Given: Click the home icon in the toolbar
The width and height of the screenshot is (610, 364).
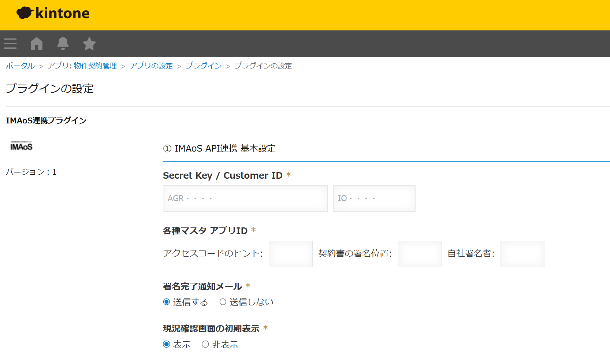Looking at the screenshot, I should click(37, 44).
